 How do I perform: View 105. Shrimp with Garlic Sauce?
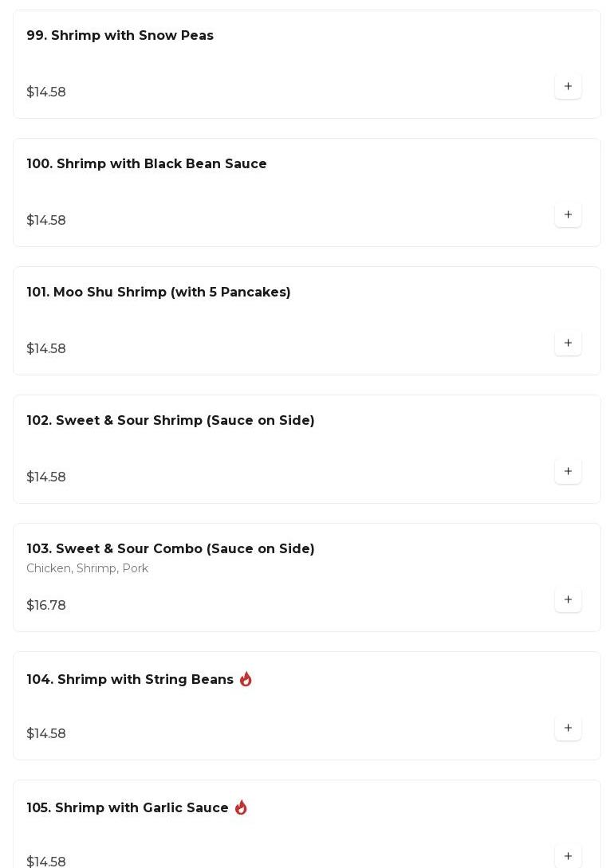click(x=128, y=808)
